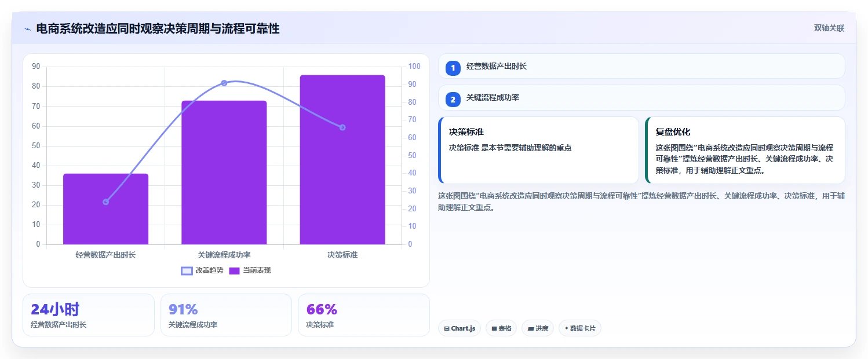The image size is (868, 359).
Task: Click the chart title 电商系统改造应同时观察决策周期与流程可靠性
Action: (158, 28)
